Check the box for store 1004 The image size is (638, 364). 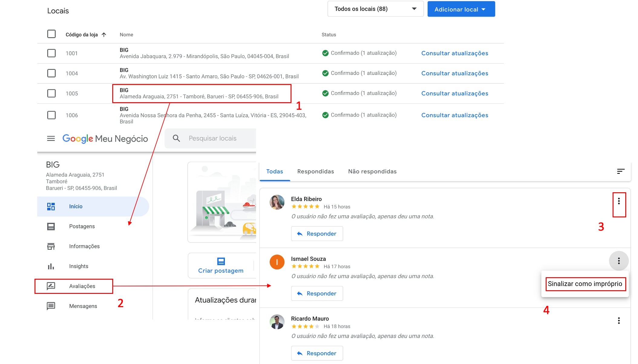(x=51, y=73)
